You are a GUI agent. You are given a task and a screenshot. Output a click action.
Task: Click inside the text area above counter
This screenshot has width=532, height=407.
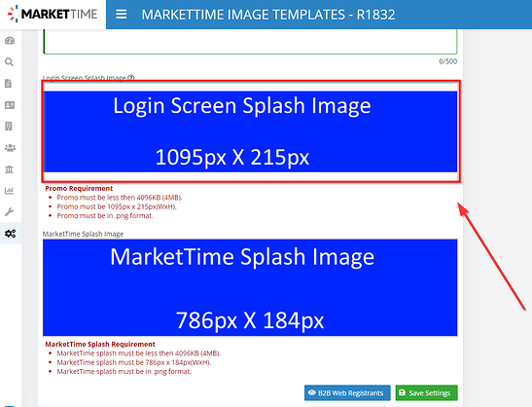(x=250, y=42)
